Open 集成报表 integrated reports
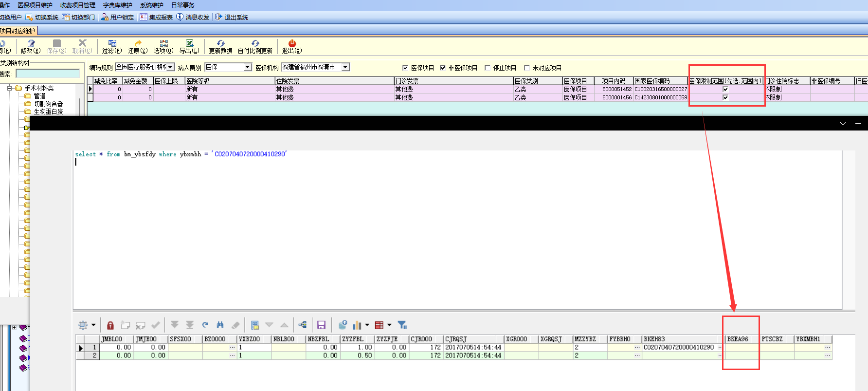 pyautogui.click(x=156, y=17)
